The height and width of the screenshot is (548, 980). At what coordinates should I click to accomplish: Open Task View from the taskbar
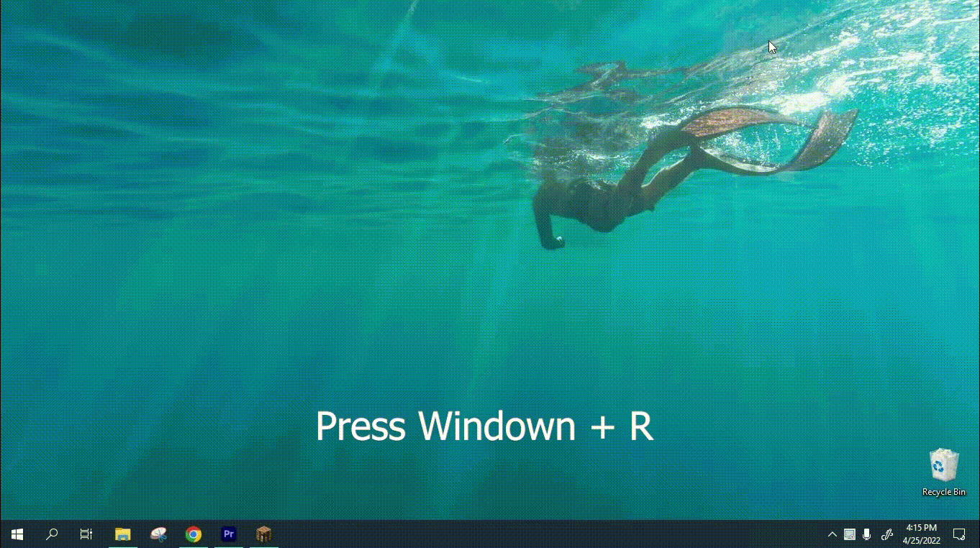coord(86,534)
